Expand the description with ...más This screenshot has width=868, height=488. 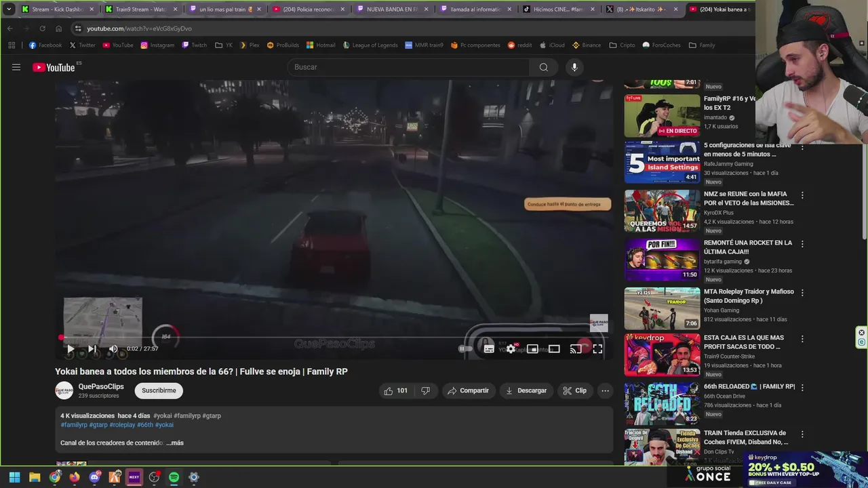175,443
